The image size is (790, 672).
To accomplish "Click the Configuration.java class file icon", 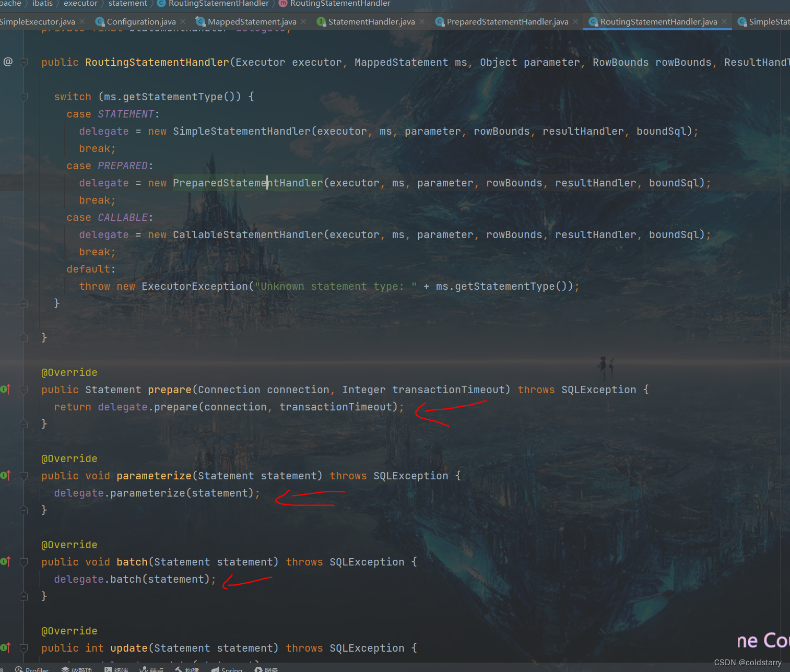I will click(x=100, y=21).
